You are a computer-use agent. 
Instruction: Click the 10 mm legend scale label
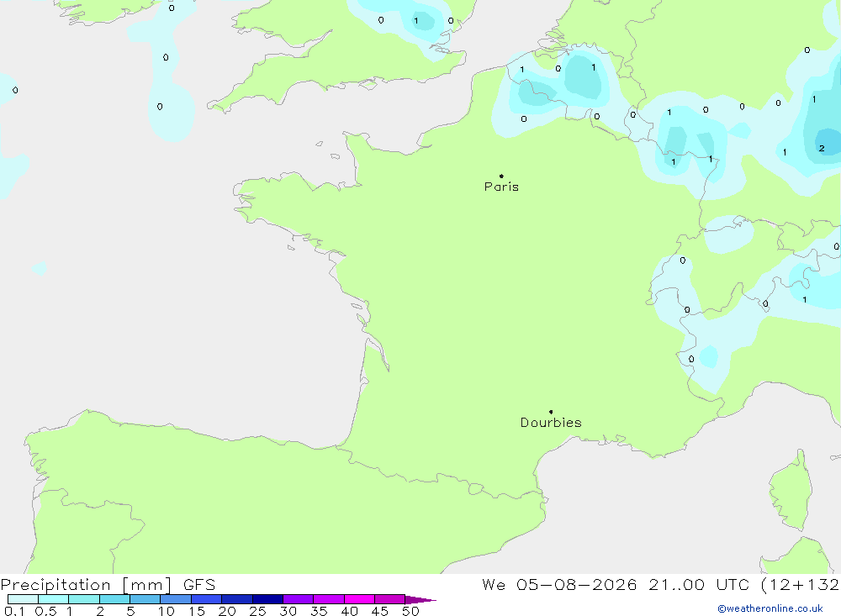167,611
